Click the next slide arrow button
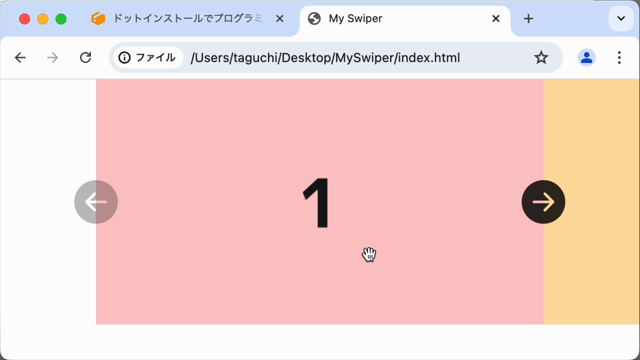 (543, 202)
